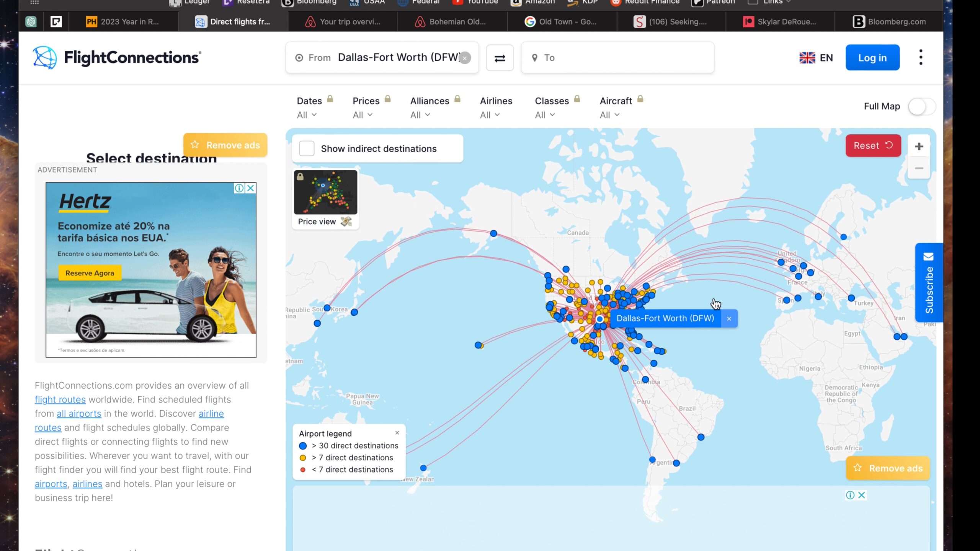Open the Subscribe side tab
The image size is (980, 551).
(x=929, y=282)
